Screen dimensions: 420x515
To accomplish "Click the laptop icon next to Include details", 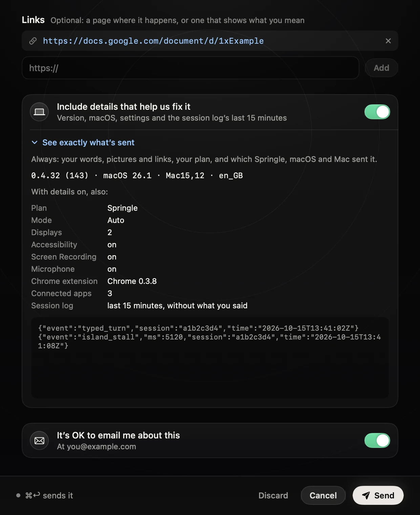I will pyautogui.click(x=39, y=112).
